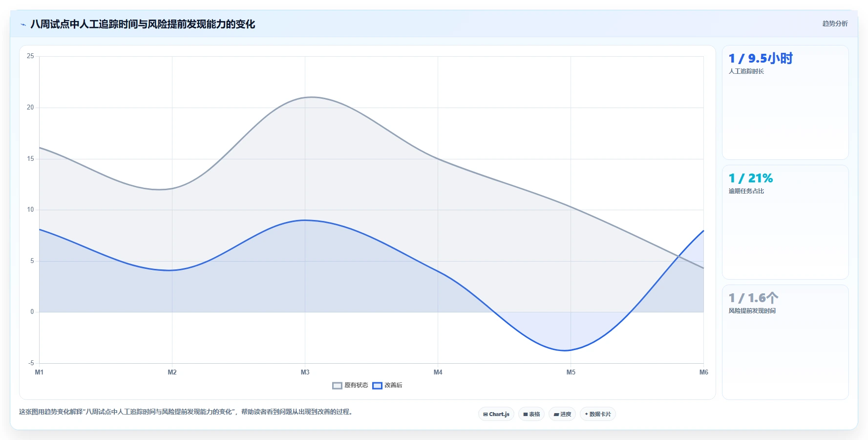The width and height of the screenshot is (868, 440).
Task: Click the M4 x-axis label
Action: pos(438,372)
